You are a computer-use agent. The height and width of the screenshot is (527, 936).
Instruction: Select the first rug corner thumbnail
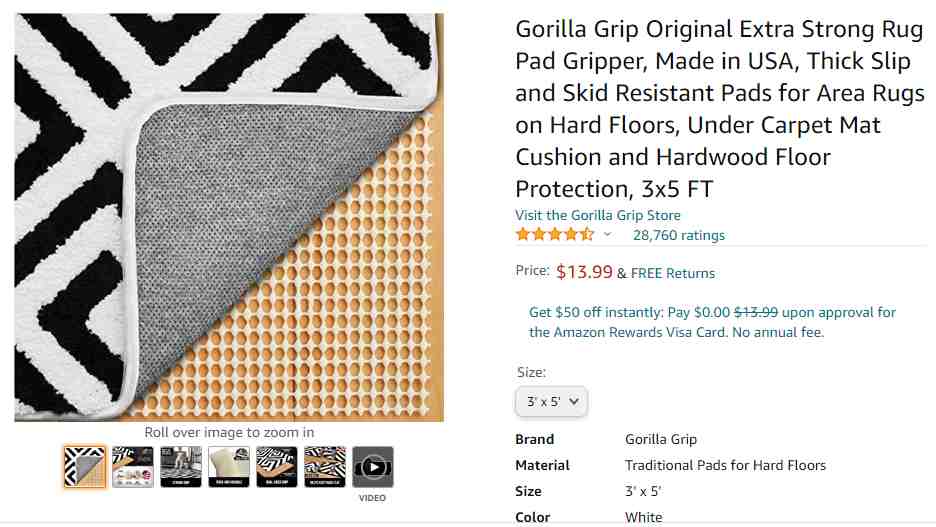(x=85, y=467)
